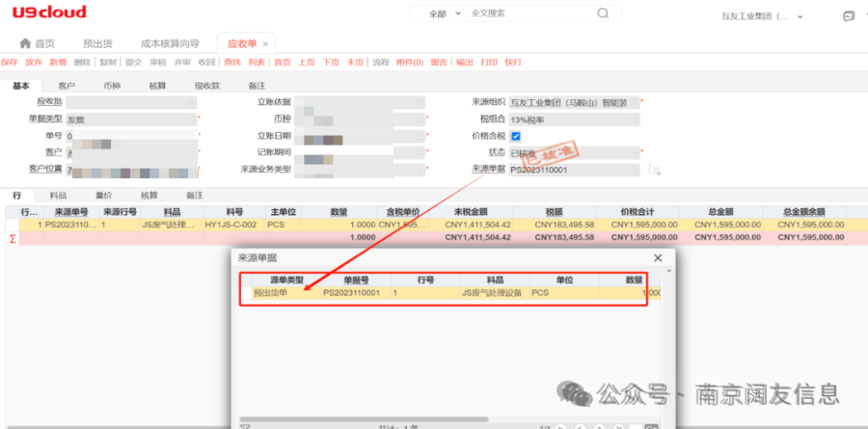Screen dimensions: 868x429
Task: Click 下页 in the toolbar
Action: tap(331, 63)
